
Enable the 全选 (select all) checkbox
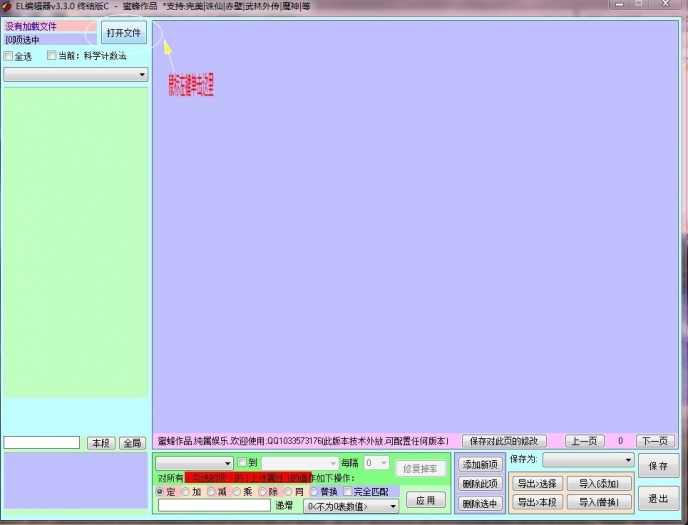tap(9, 56)
